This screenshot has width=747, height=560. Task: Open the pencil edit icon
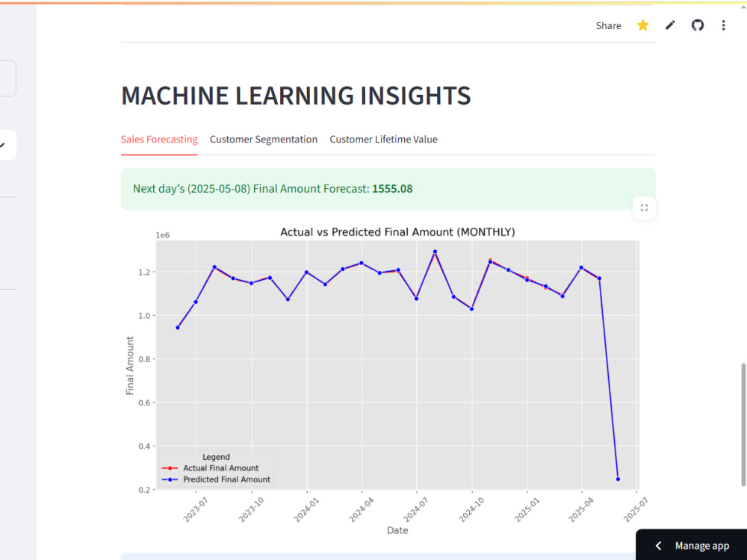pos(670,25)
